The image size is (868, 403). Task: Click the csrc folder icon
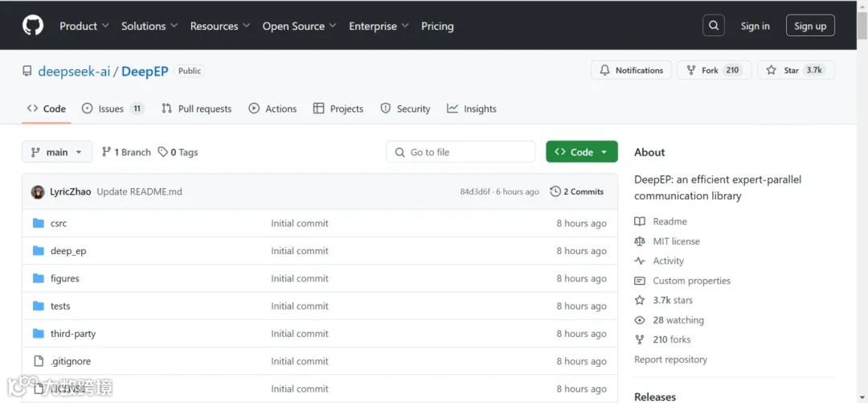coord(39,224)
